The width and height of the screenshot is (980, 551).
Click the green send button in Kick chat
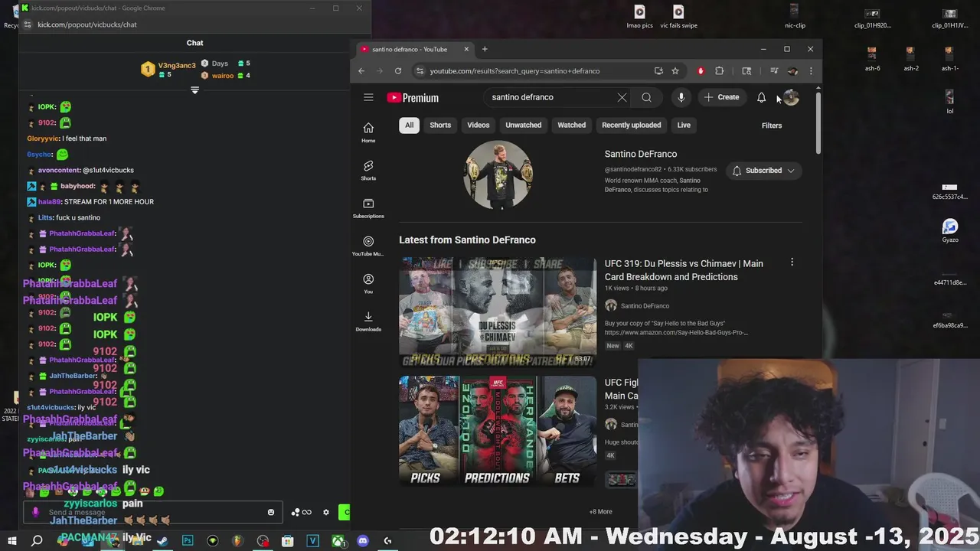(344, 512)
